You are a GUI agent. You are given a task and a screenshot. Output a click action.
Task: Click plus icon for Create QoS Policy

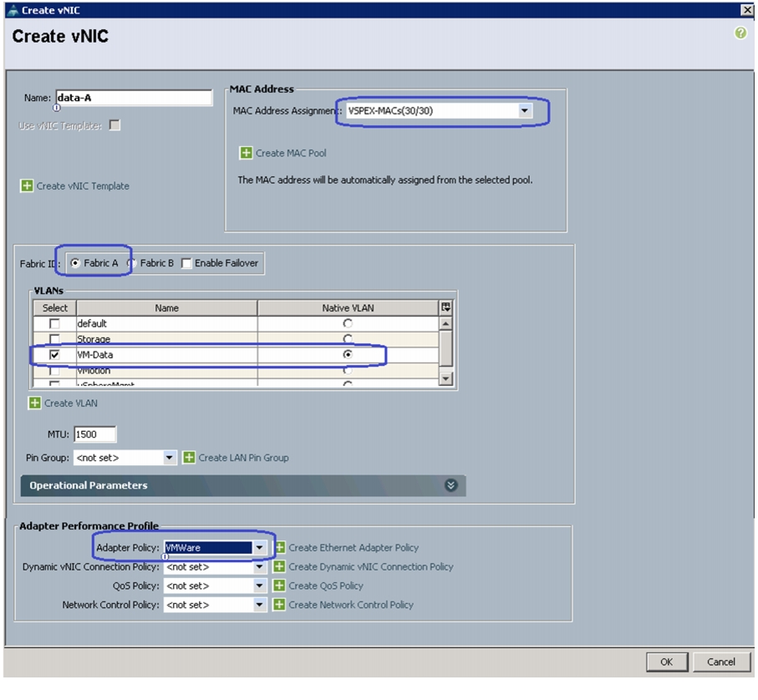pos(279,586)
